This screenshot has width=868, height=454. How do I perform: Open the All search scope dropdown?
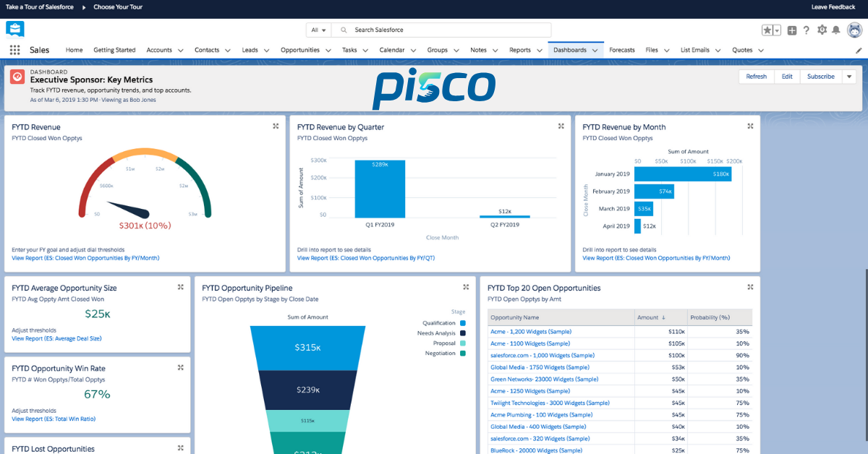pos(318,30)
